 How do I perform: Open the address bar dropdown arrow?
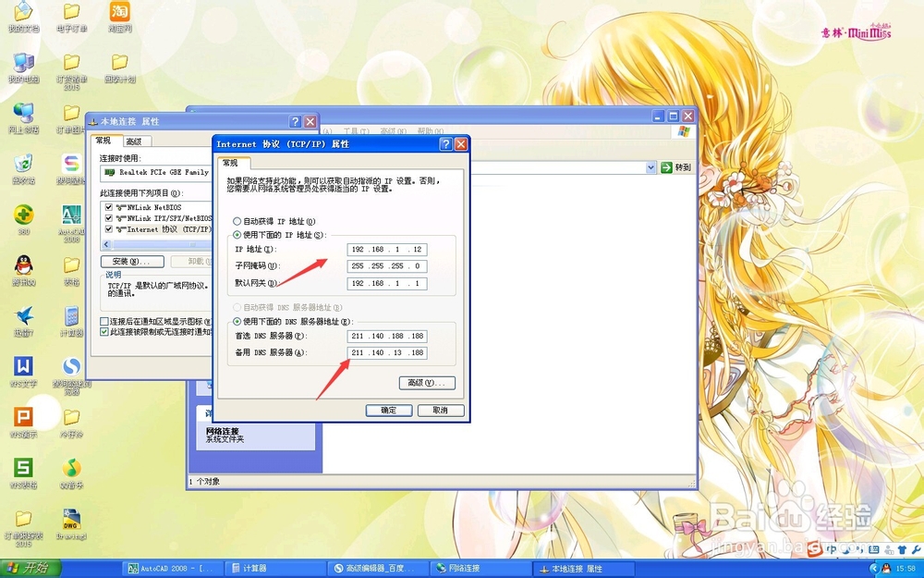click(650, 167)
